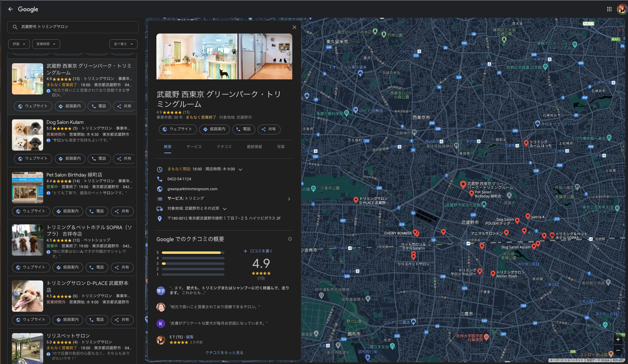Click 共有 button in the detail panel
This screenshot has height=364, width=628.
[x=269, y=129]
